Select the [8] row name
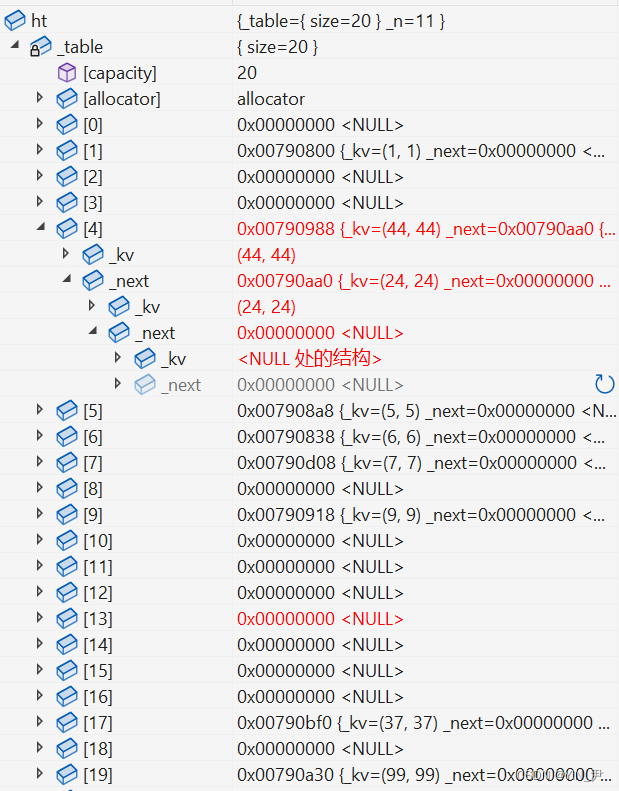619x791 pixels. click(93, 489)
